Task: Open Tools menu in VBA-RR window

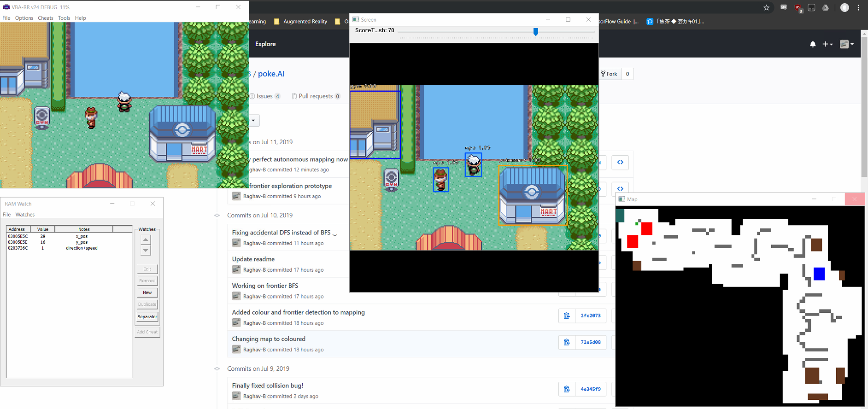Action: pyautogui.click(x=64, y=18)
